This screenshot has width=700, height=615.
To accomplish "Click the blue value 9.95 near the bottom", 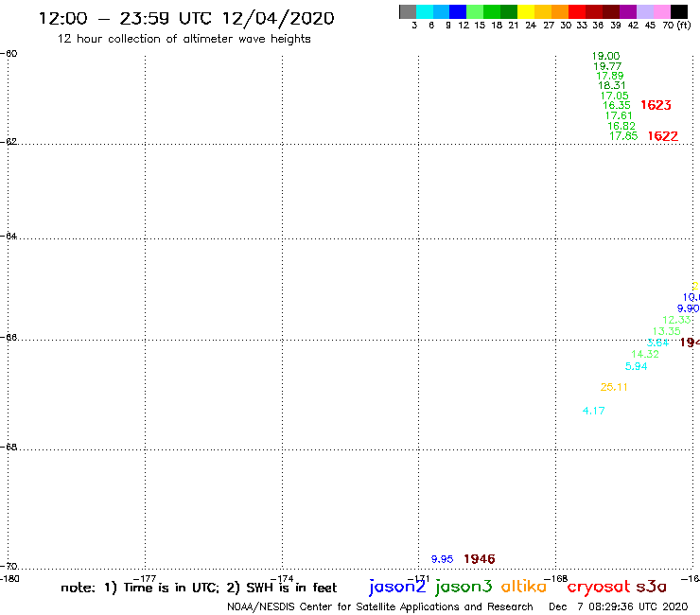I will coord(442,559).
